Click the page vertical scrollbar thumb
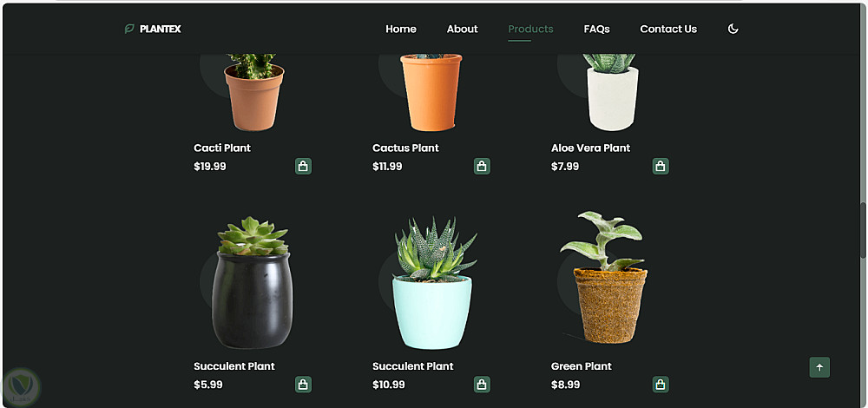Screen dimensions: 868x408 [x=863, y=230]
